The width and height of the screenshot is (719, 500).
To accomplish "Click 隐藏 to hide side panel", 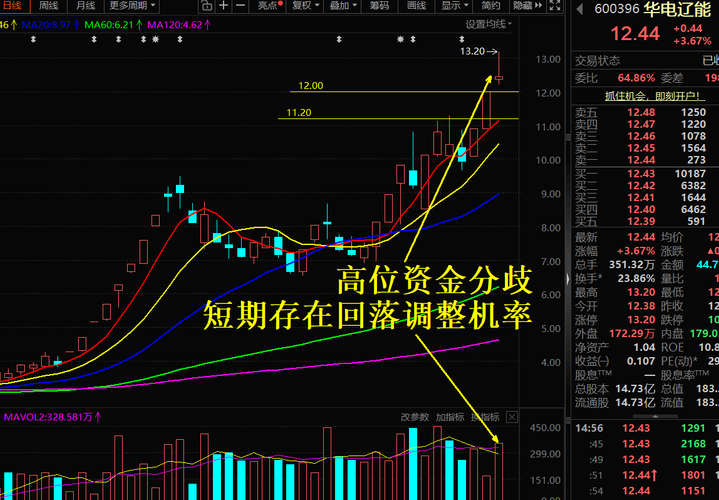I will click(x=527, y=6).
